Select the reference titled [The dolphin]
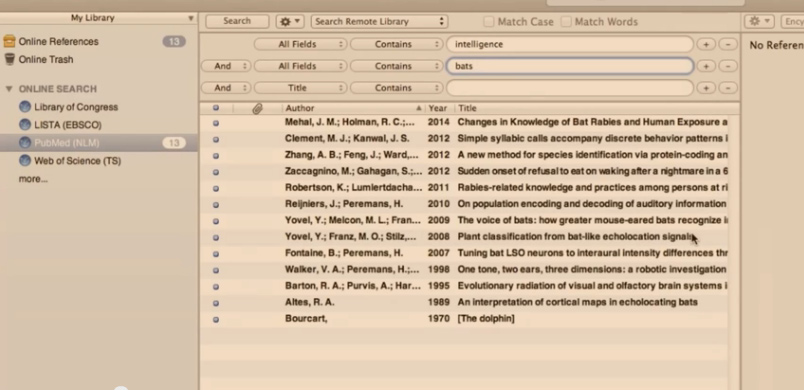Image resolution: width=804 pixels, height=390 pixels. tap(464, 319)
